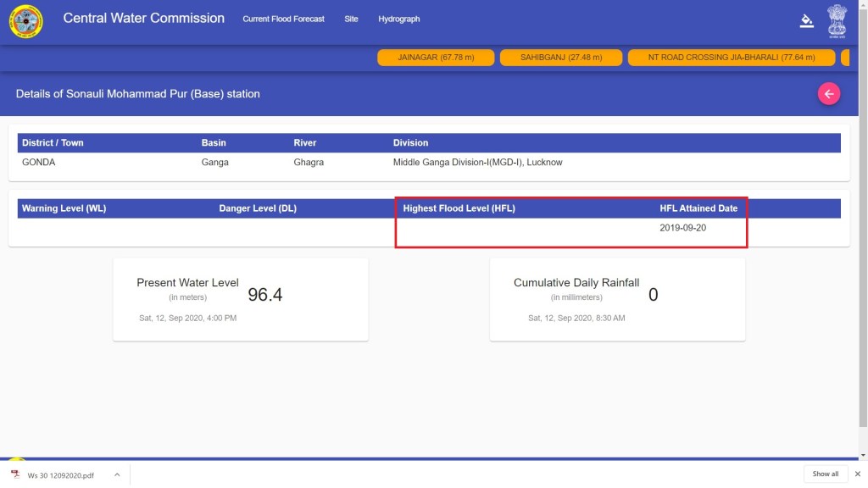Screen dimensions: 868x488
Task: Click the HFL Attained Date value 2019-09-20
Action: point(682,228)
